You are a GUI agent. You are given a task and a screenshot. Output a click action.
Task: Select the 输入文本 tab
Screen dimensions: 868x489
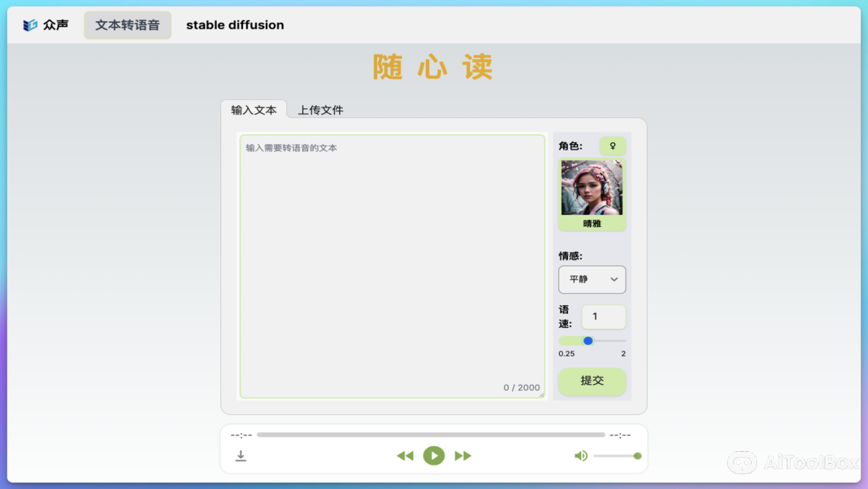pyautogui.click(x=254, y=110)
